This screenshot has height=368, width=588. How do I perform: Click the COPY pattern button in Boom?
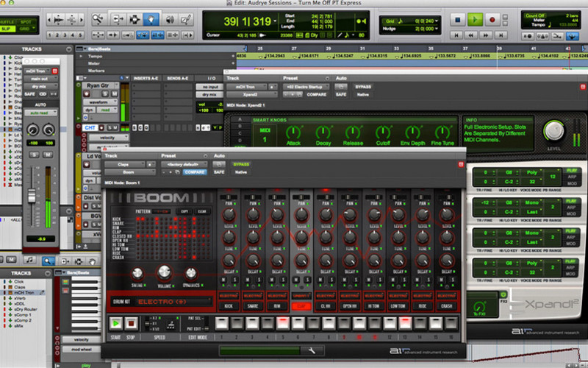click(x=184, y=211)
